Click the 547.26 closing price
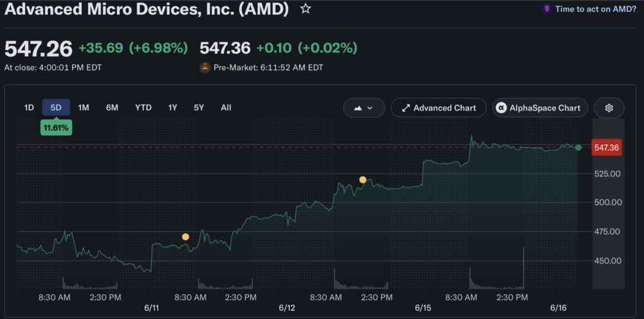Screen dimensions: 644x319 point(38,49)
